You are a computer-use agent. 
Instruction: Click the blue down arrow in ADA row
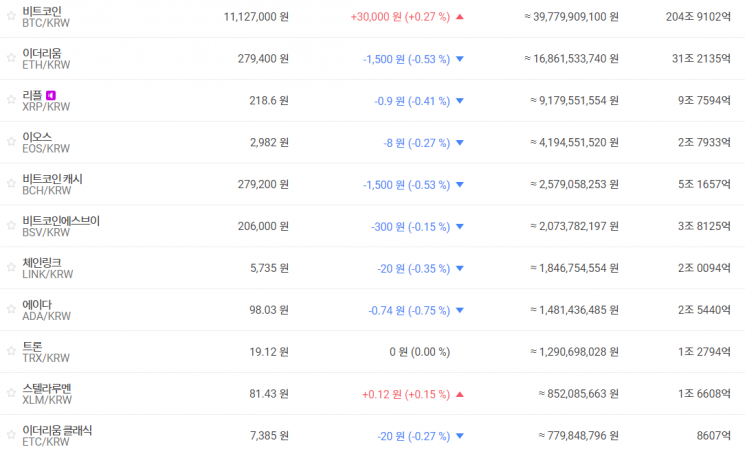(459, 310)
